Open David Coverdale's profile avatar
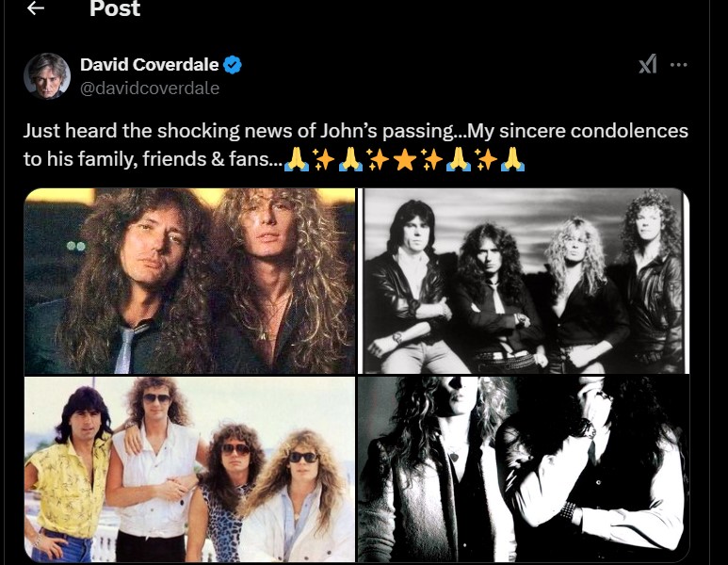728x565 pixels. 47,76
